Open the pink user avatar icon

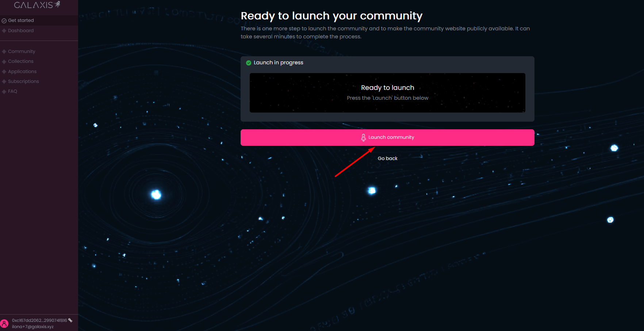coord(4,324)
